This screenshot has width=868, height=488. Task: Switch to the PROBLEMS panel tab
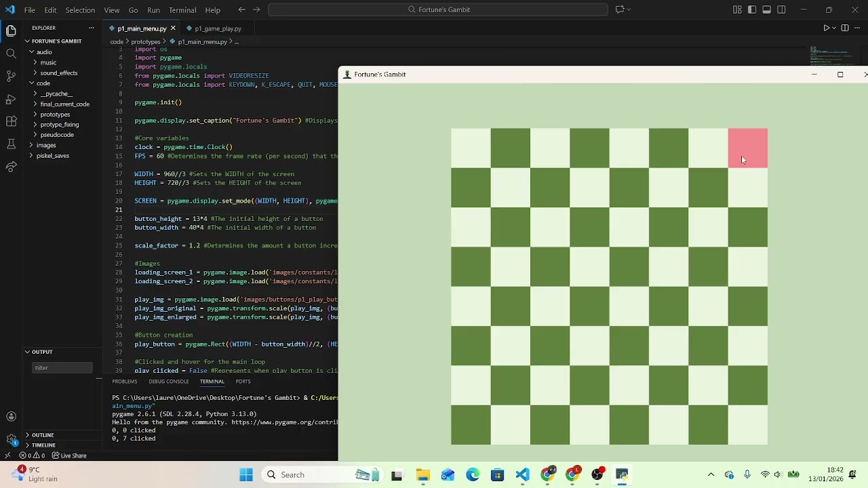[x=125, y=382]
